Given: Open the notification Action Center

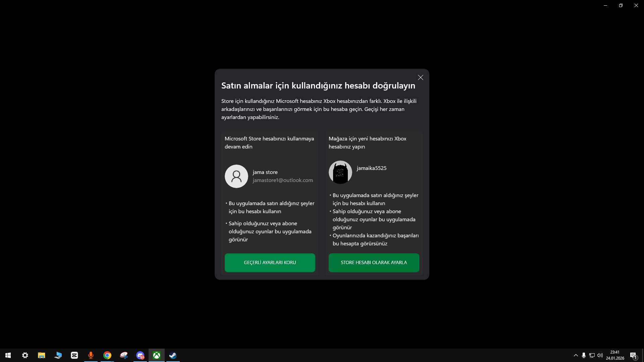Looking at the screenshot, I should pyautogui.click(x=633, y=355).
